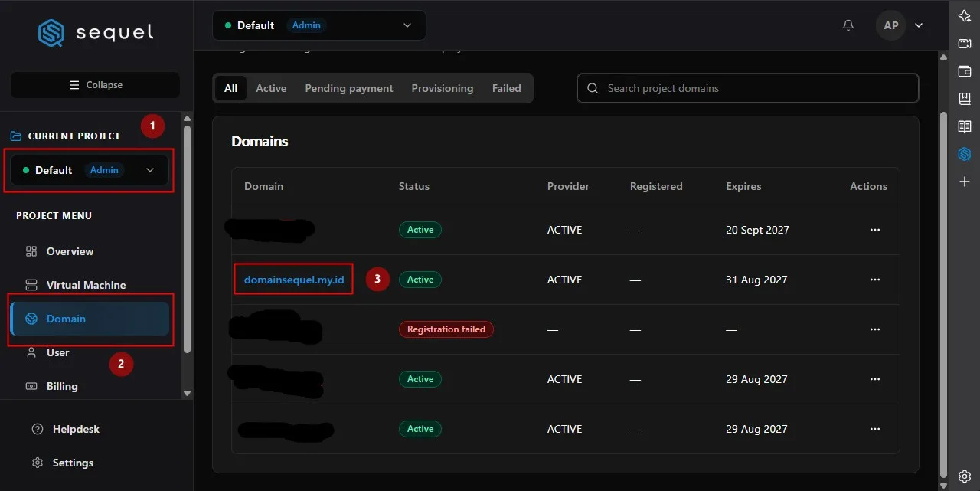Click the folder icon beside CURRENT PROJECT
This screenshot has height=491, width=980.
pyautogui.click(x=16, y=136)
